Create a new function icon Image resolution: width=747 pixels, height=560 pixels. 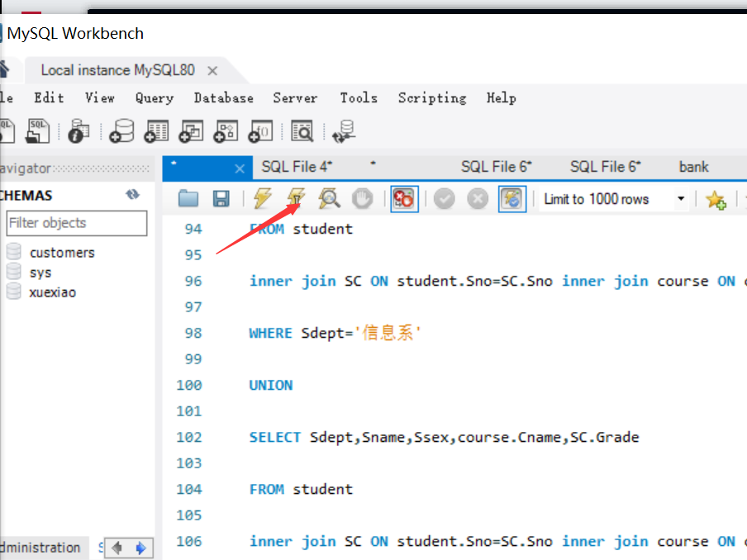click(260, 131)
